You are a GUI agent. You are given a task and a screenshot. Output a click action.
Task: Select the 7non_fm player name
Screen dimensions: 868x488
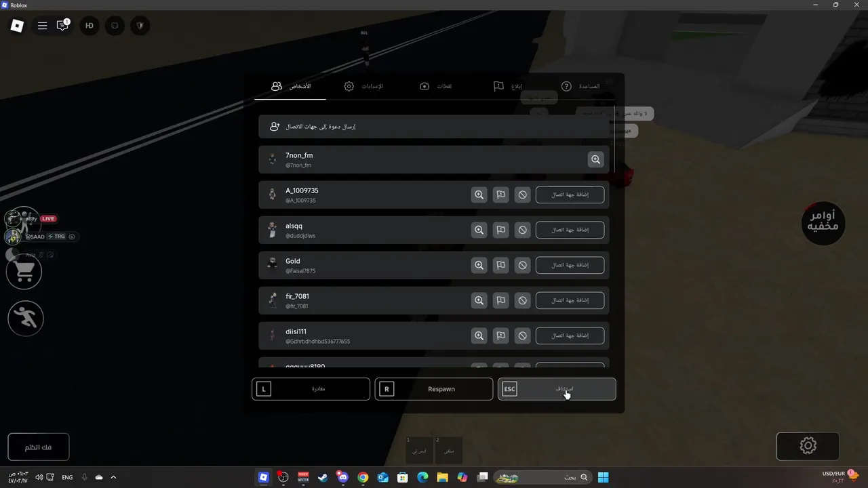pyautogui.click(x=299, y=155)
